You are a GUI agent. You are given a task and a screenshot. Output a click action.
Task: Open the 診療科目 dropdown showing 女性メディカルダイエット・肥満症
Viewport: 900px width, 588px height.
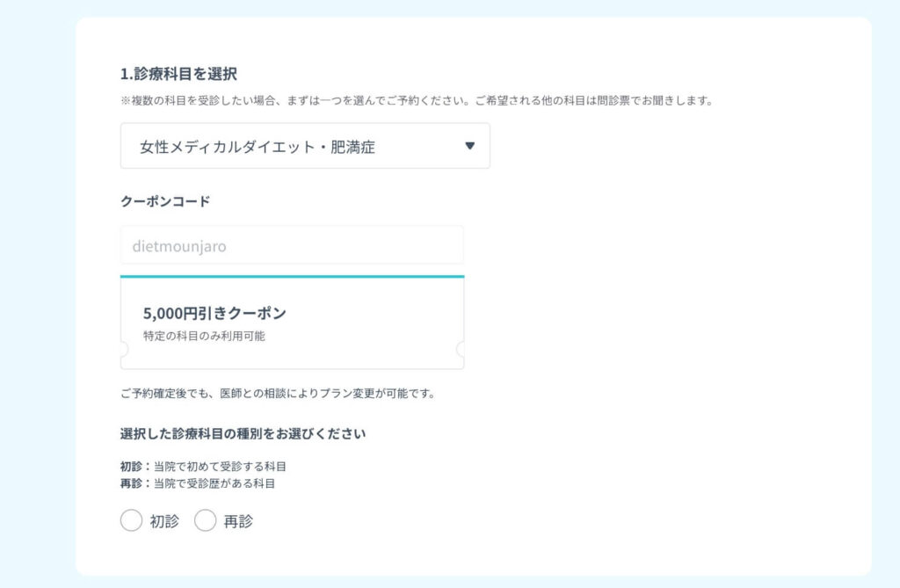(x=305, y=146)
